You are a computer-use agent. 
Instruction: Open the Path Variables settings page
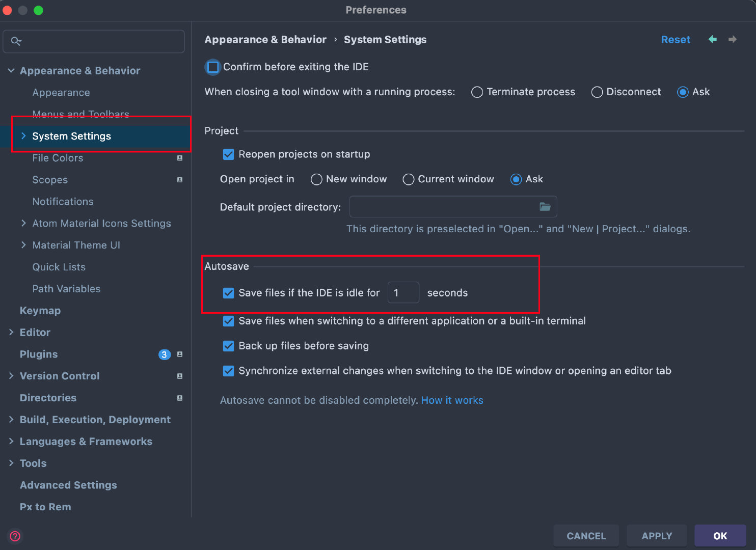66,289
